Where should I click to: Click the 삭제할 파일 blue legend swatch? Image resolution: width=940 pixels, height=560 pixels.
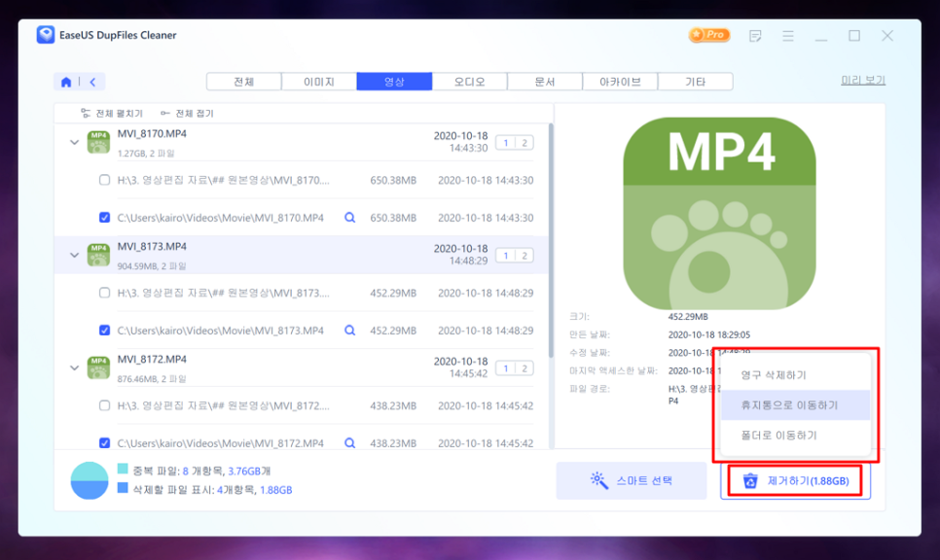(x=123, y=488)
